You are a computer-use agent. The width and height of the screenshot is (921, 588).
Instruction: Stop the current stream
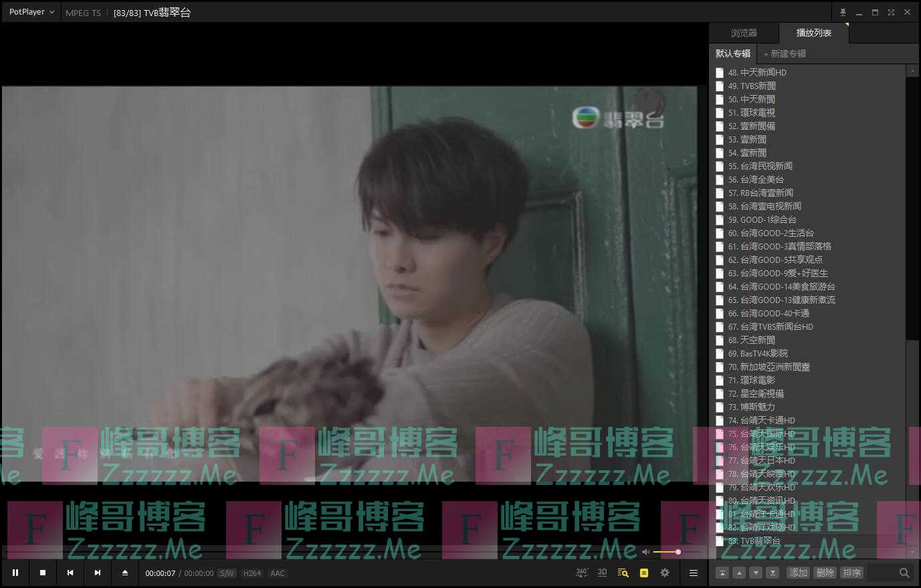coord(43,573)
